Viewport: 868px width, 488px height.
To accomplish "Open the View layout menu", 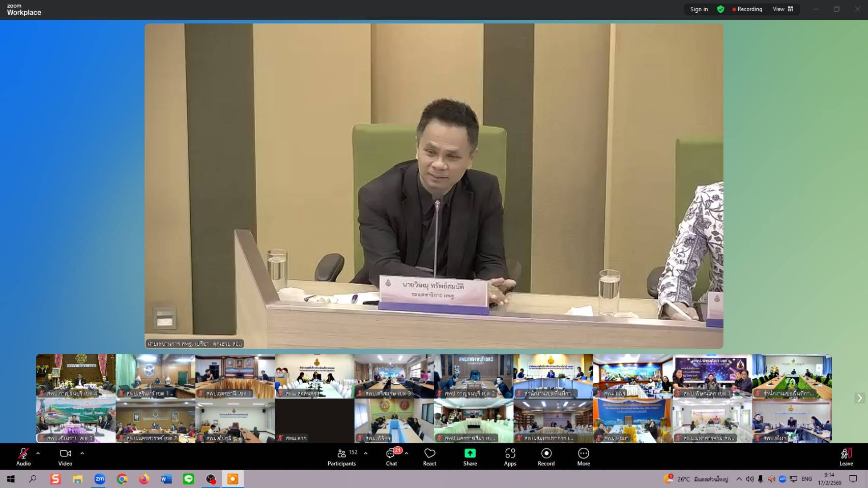I will [783, 9].
